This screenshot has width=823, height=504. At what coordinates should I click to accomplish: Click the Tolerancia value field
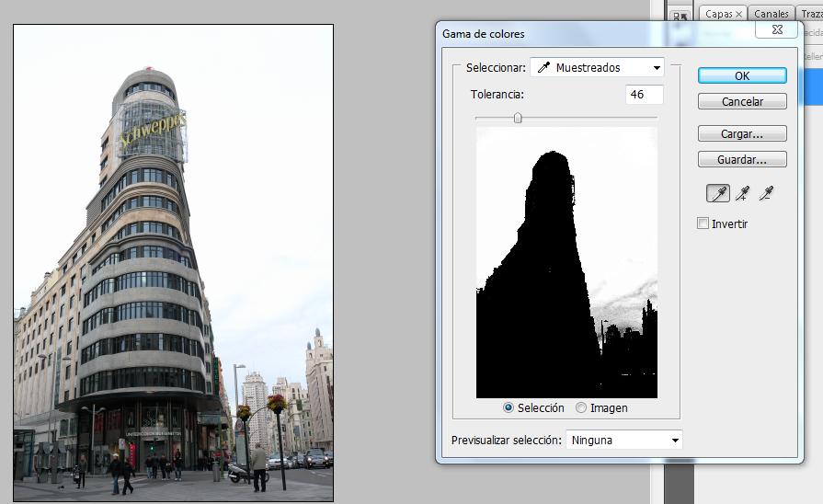click(644, 95)
